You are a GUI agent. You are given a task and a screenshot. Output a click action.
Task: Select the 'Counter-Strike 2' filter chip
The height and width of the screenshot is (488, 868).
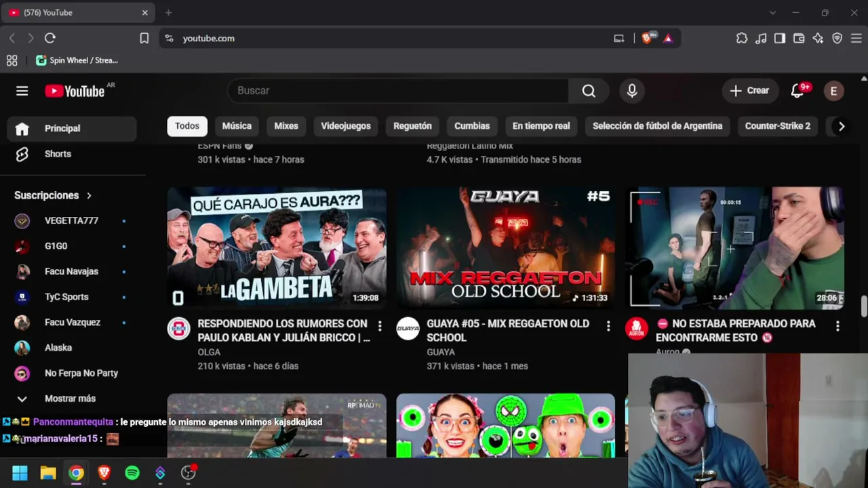click(x=778, y=126)
